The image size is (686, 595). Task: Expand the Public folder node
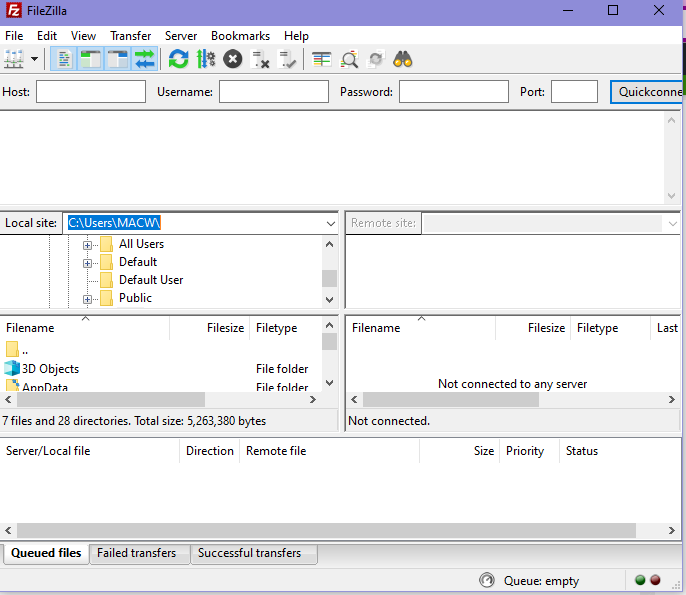[x=87, y=299]
